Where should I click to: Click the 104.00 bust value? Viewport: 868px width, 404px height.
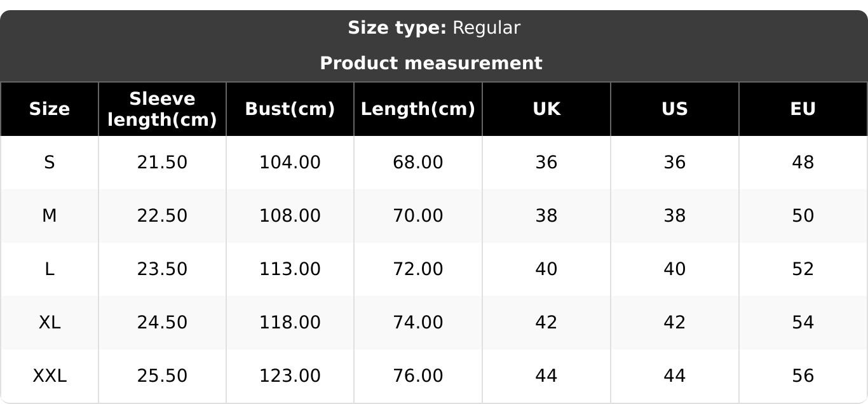point(290,163)
